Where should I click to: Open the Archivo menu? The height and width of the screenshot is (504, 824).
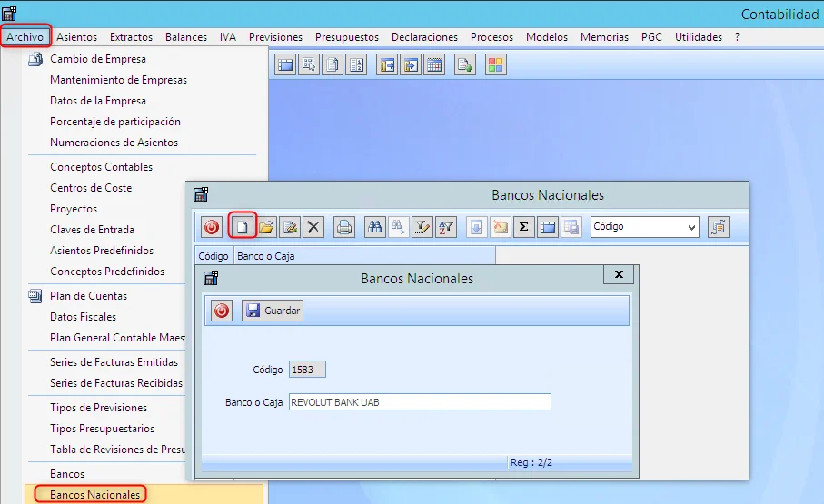(25, 37)
